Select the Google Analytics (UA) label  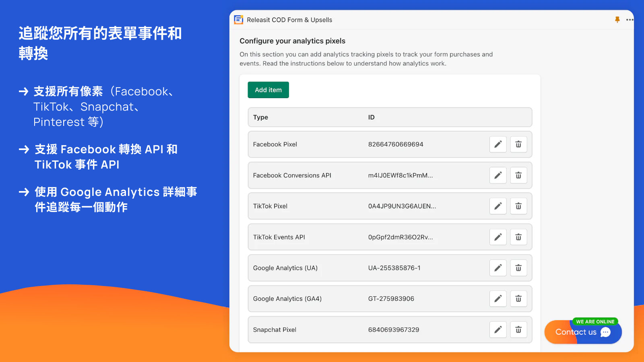coord(285,268)
